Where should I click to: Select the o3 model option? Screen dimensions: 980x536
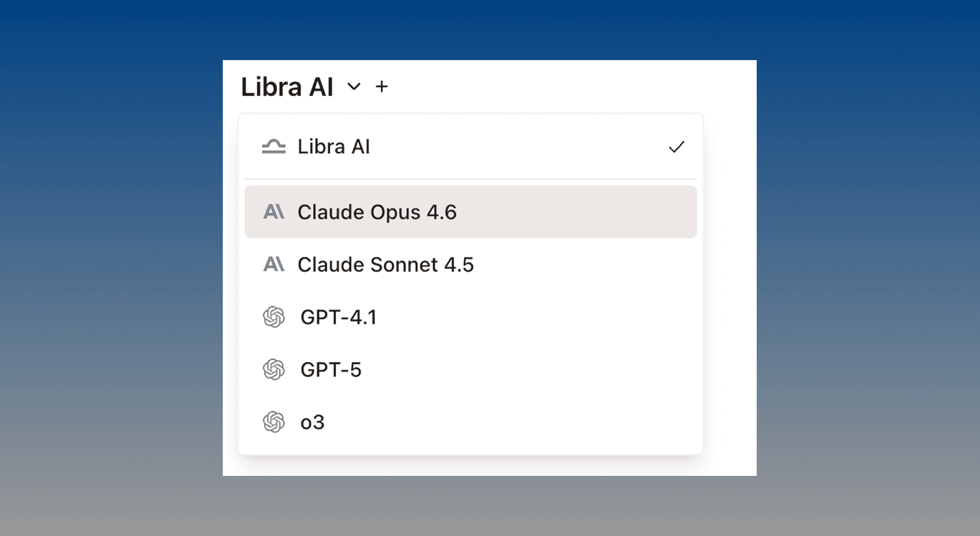tap(312, 423)
